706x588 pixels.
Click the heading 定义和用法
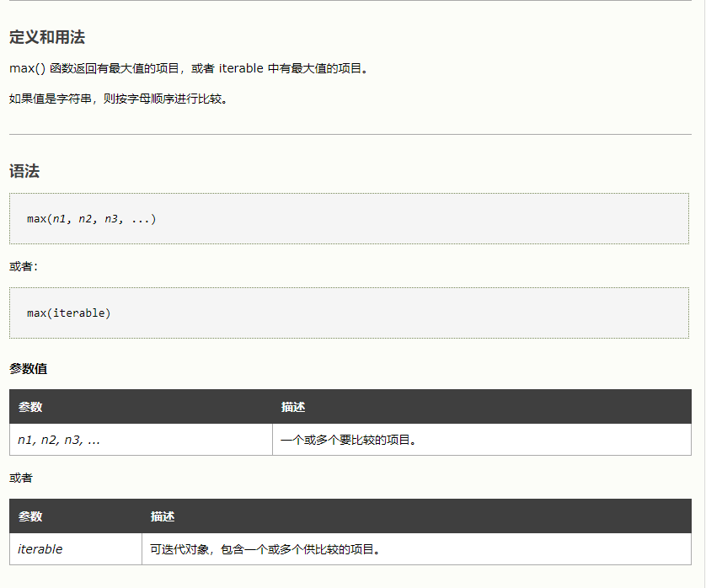point(47,37)
